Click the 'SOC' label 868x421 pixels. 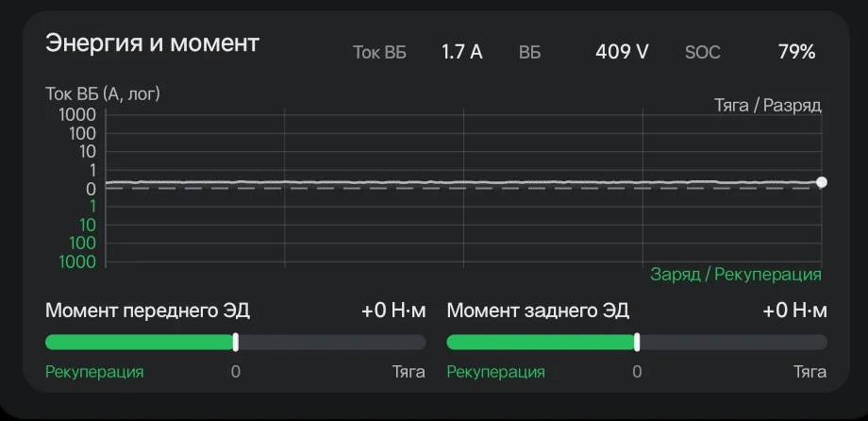703,52
